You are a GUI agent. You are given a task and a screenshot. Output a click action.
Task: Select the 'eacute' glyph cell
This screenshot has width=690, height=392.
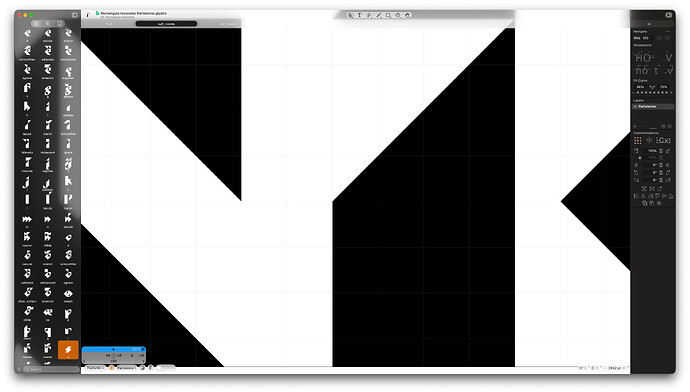click(x=48, y=35)
